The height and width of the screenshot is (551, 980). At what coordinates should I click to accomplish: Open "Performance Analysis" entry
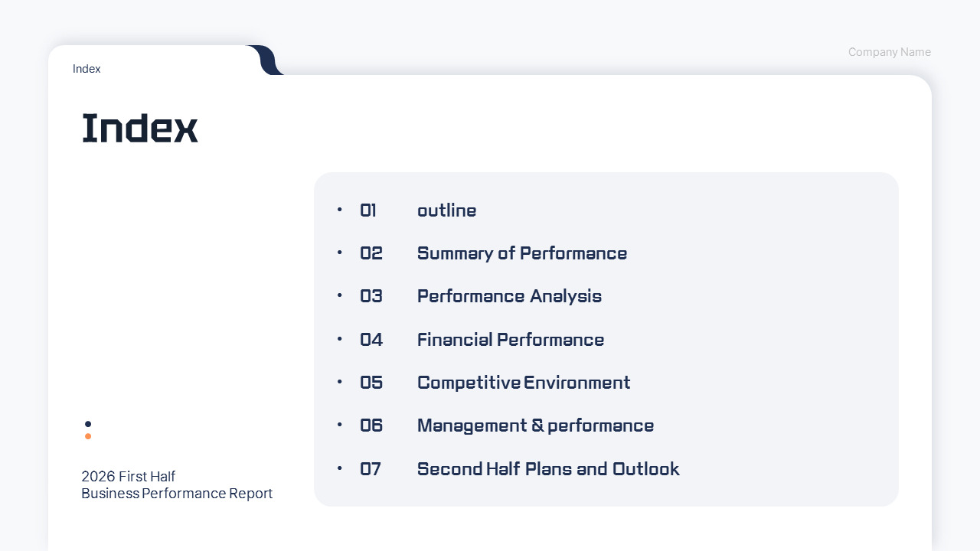(509, 296)
